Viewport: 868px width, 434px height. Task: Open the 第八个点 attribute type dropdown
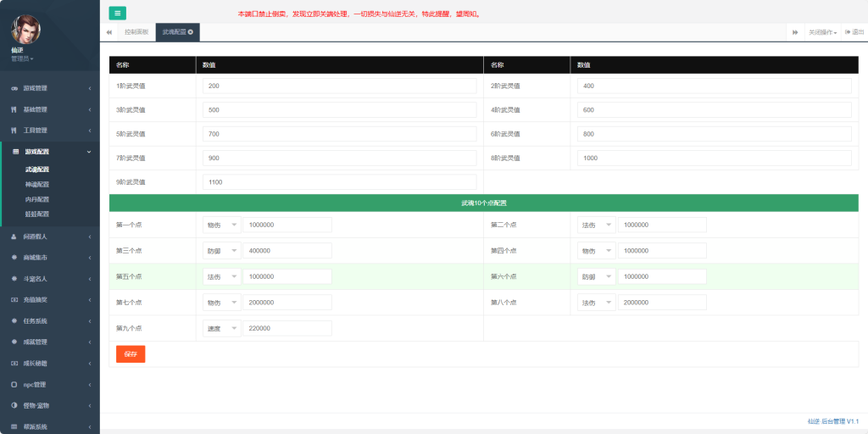[x=597, y=303]
